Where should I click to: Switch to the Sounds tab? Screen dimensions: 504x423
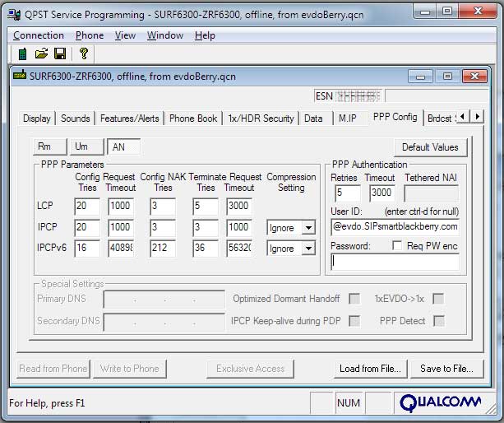[75, 119]
